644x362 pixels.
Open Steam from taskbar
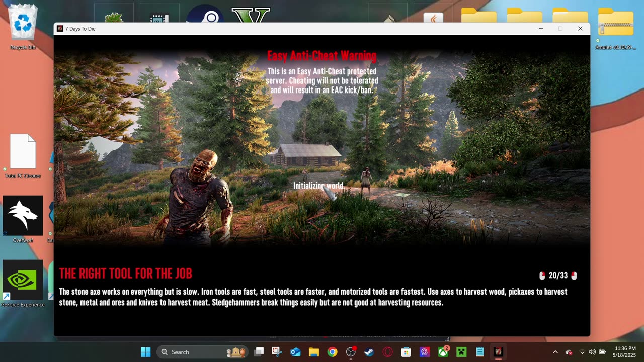pos(369,352)
